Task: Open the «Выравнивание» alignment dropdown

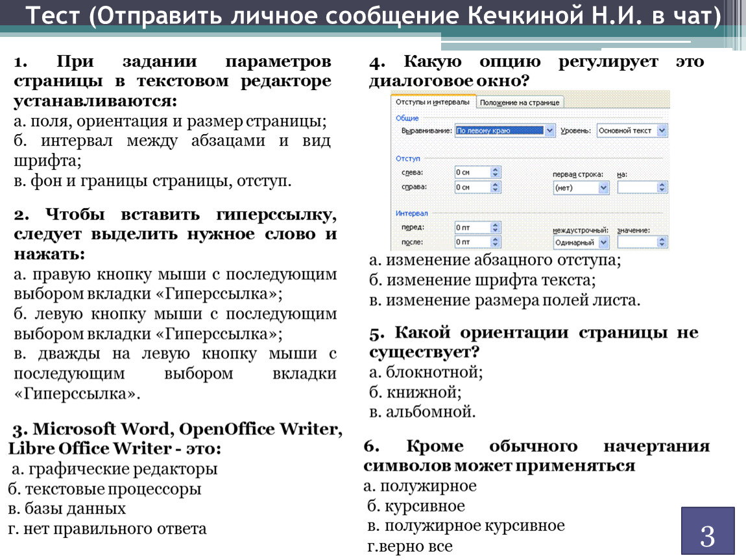Action: click(550, 130)
